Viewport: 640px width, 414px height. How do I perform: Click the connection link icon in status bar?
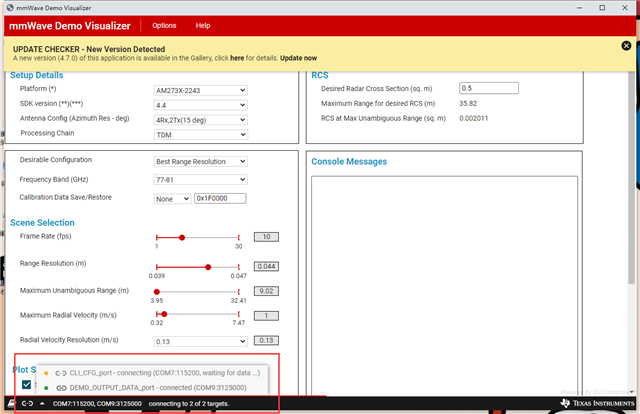pyautogui.click(x=27, y=403)
